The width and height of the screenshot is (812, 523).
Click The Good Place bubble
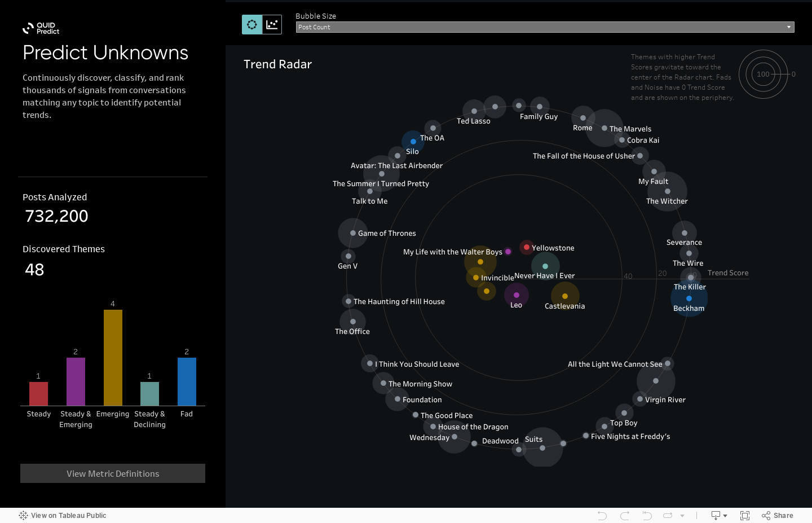(x=416, y=415)
